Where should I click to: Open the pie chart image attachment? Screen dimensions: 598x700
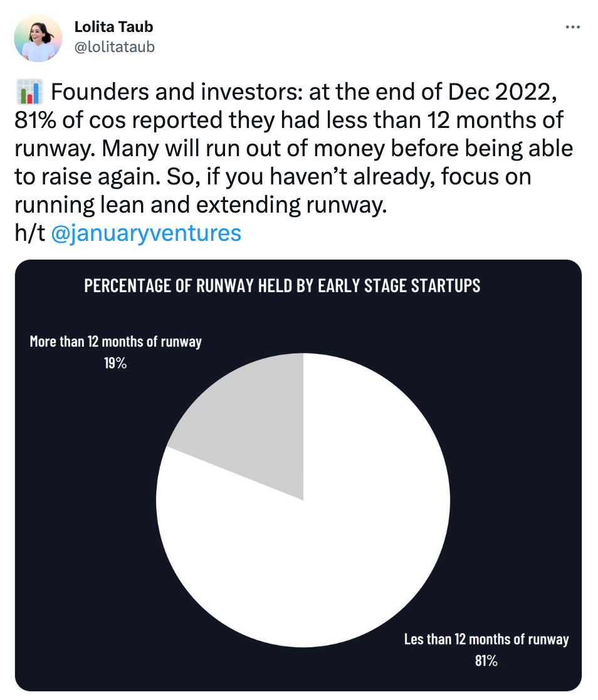tap(298, 475)
